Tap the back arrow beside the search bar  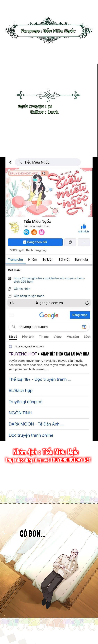10,162
